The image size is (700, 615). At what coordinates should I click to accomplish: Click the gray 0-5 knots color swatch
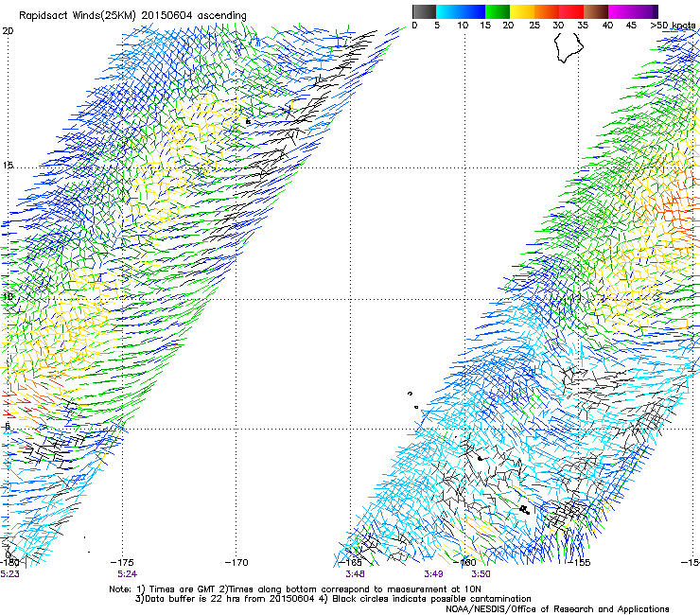pos(424,11)
